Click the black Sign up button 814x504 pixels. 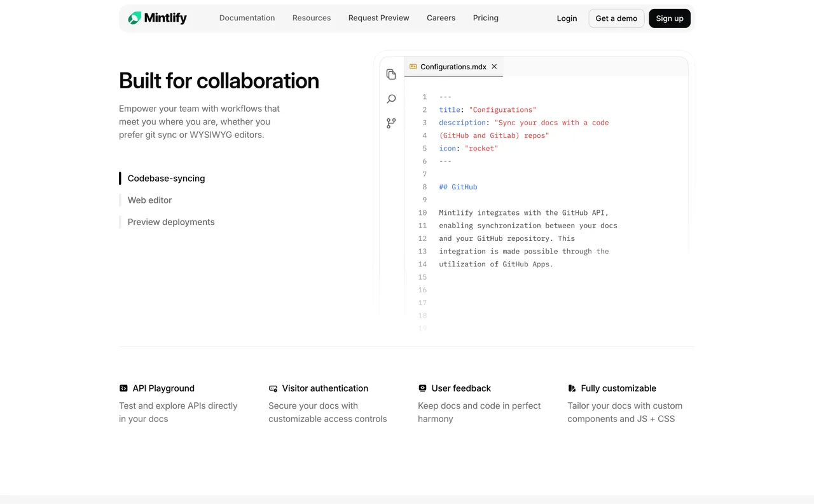click(x=669, y=18)
